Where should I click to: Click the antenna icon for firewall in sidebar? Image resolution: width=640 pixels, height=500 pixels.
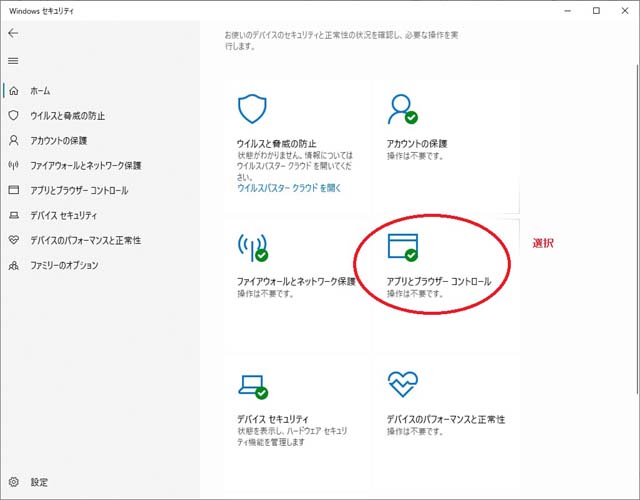(14, 165)
